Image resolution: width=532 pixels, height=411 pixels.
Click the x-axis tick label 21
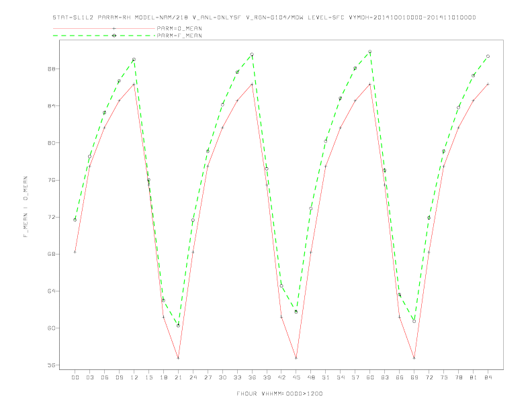tap(178, 377)
